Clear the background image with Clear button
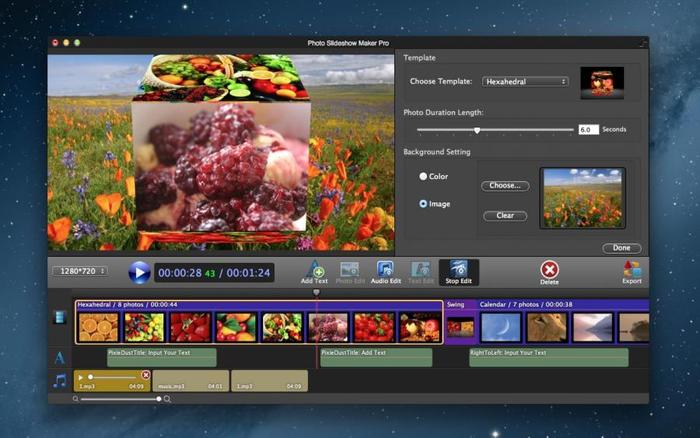 point(504,216)
